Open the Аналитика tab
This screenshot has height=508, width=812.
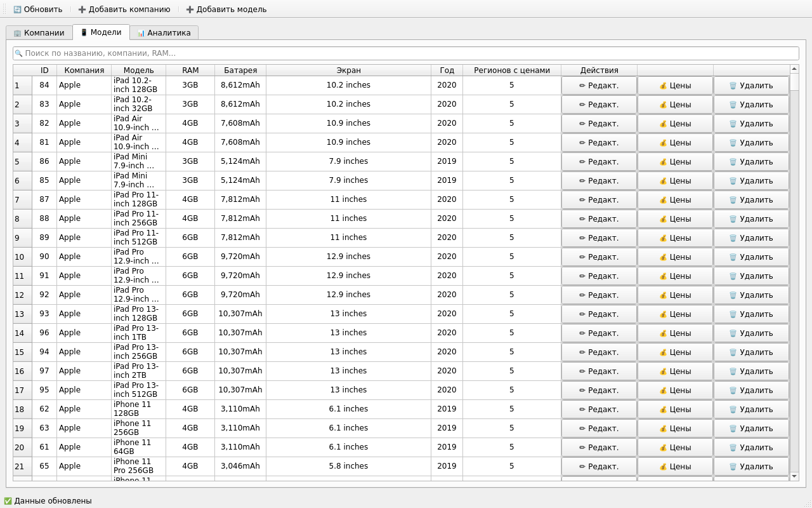(164, 32)
